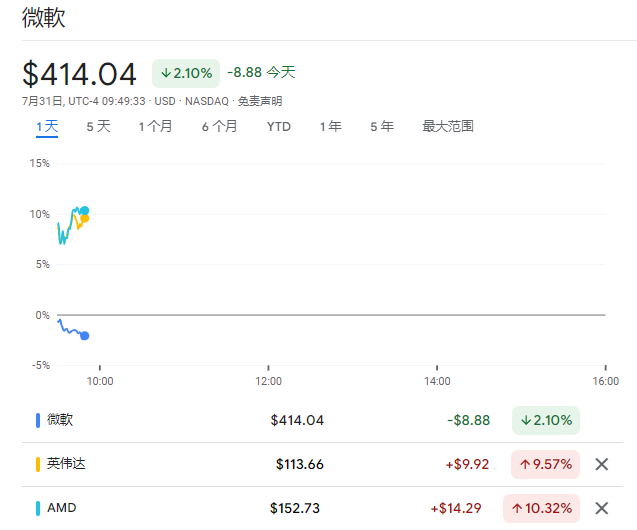Switch to the 1年 chart view
637x530 pixels.
click(330, 127)
